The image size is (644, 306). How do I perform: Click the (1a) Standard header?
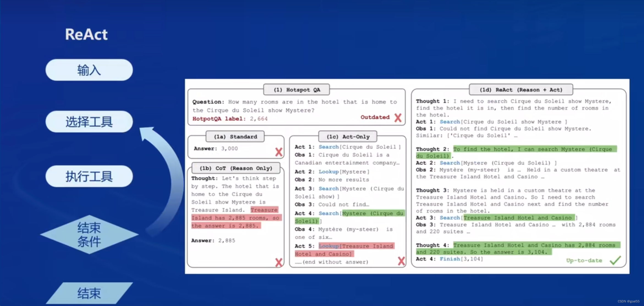(x=235, y=137)
